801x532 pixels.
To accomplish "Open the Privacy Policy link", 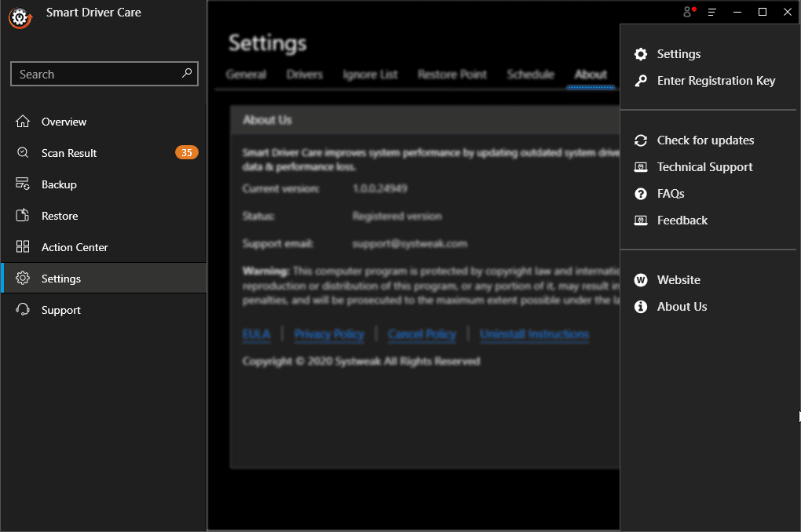I will click(329, 334).
